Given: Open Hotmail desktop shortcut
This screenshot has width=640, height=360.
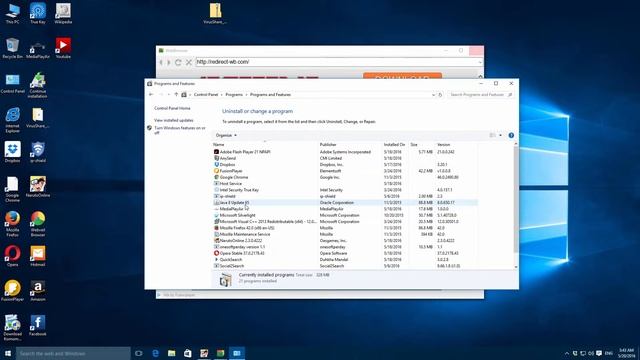Looking at the screenshot, I should (38, 256).
